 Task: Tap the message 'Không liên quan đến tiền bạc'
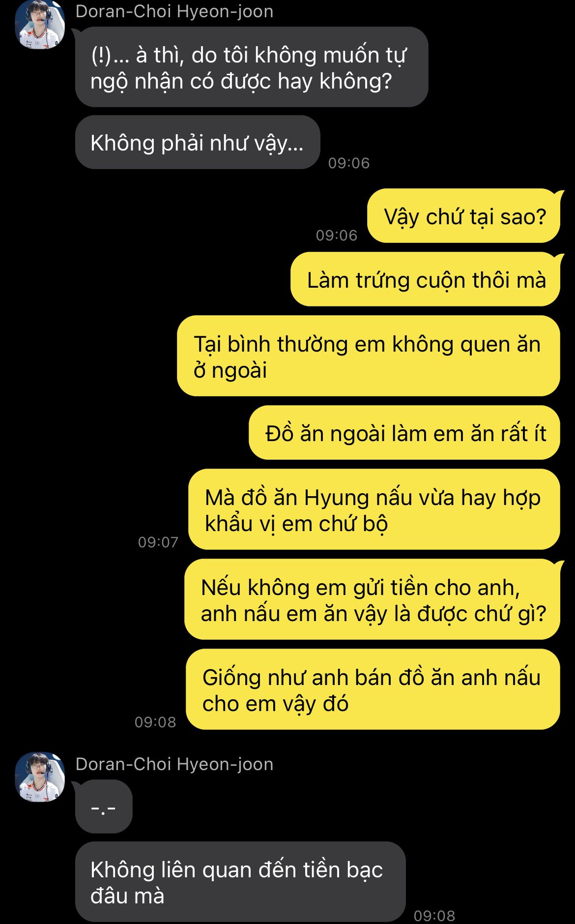pos(240,882)
